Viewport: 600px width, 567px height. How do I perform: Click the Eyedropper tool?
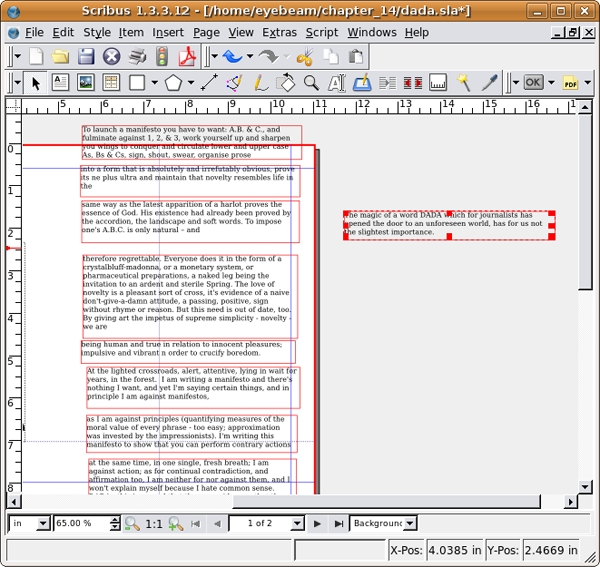(x=489, y=83)
